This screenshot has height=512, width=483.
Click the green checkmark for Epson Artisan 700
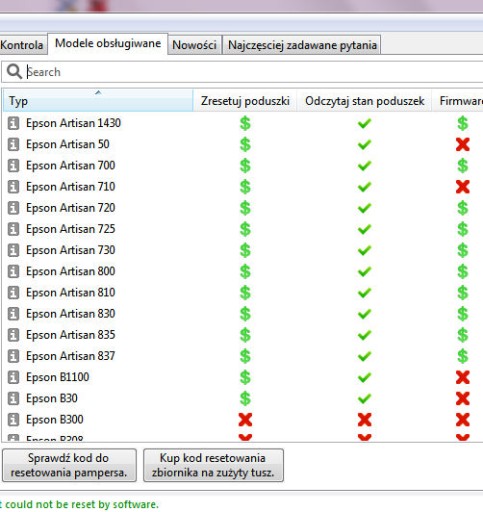(364, 166)
